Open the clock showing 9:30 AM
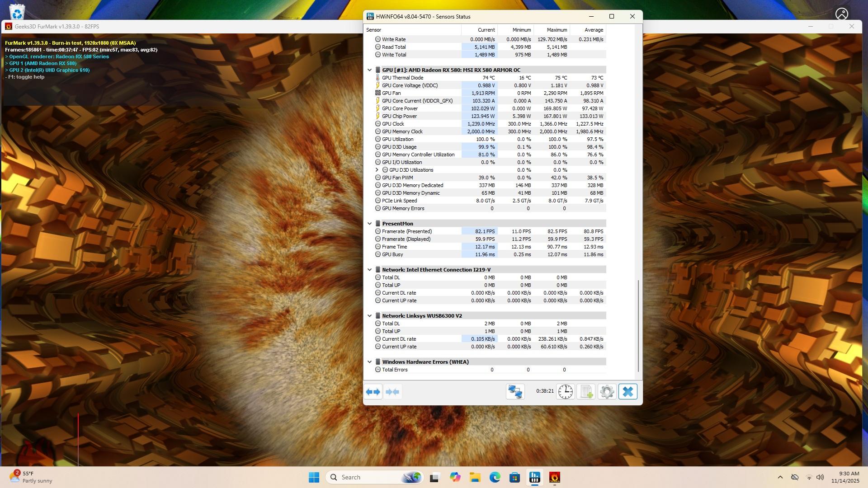 click(845, 477)
